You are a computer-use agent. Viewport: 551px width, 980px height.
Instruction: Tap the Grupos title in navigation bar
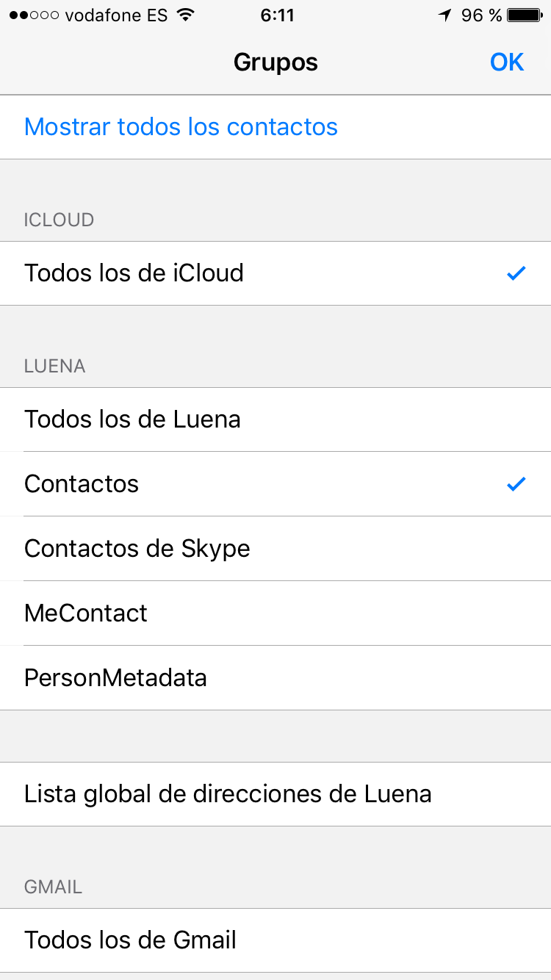[275, 62]
